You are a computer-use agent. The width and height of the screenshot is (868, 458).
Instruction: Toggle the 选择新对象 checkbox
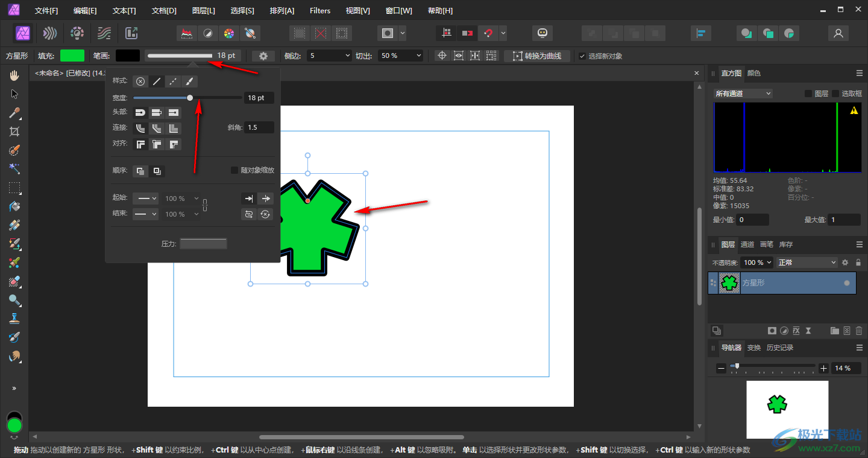tap(582, 56)
